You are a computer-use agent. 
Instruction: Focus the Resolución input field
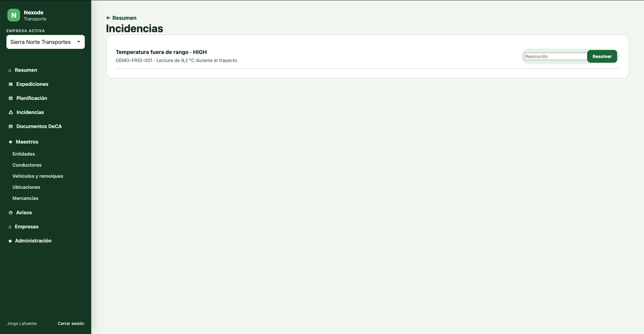pos(555,56)
